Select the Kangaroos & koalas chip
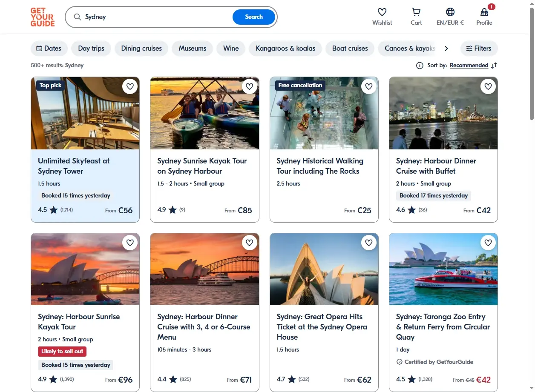The width and height of the screenshot is (535, 392). coord(285,49)
